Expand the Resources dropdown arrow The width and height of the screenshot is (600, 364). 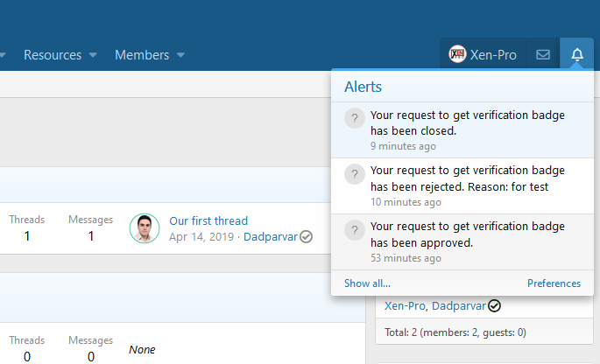tap(93, 55)
